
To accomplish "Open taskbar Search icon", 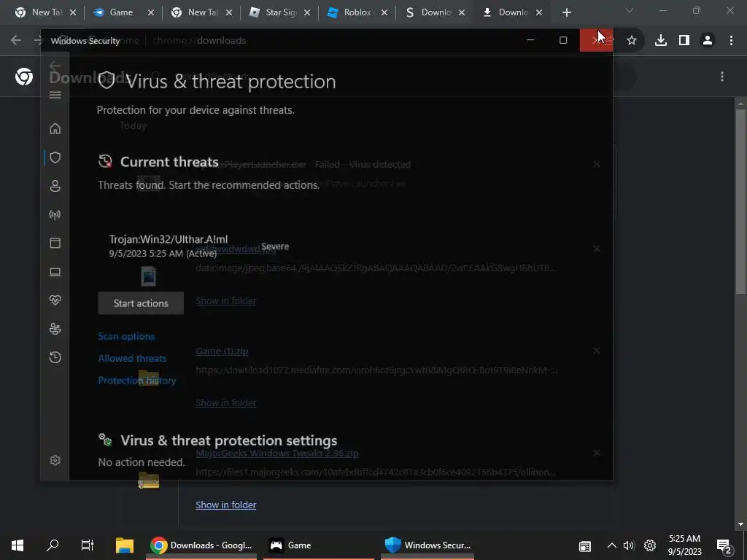I will point(53,545).
